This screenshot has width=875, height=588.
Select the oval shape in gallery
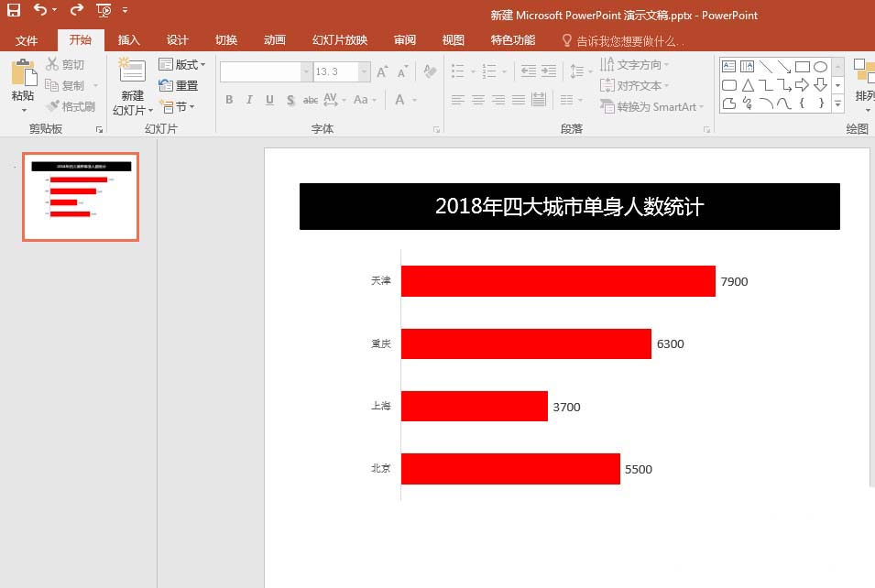click(x=820, y=67)
